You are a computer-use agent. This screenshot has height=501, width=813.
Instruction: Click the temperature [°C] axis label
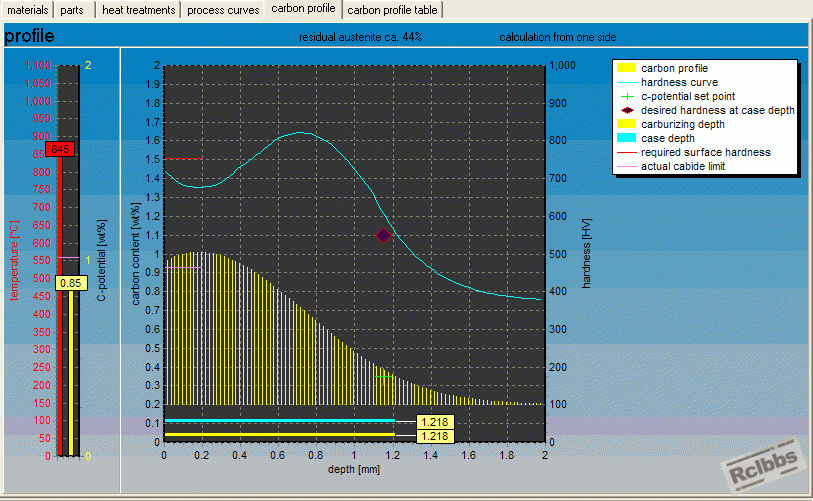15,260
